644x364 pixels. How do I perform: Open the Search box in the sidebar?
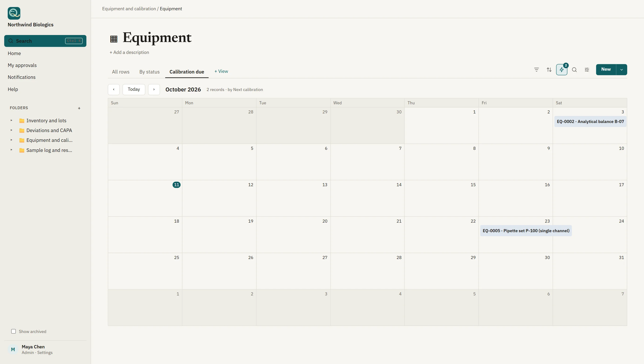(45, 41)
